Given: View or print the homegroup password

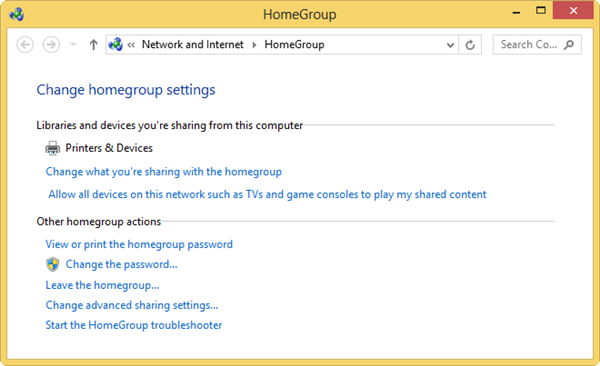Looking at the screenshot, I should (139, 244).
